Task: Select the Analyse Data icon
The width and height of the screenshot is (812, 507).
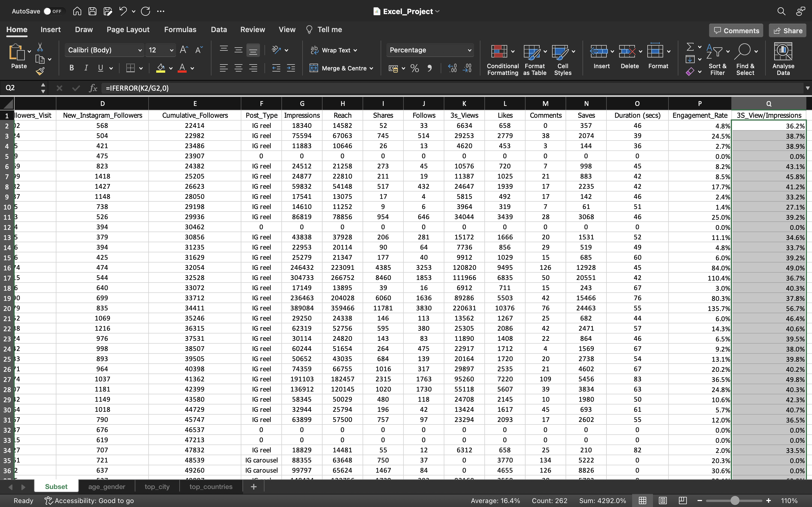Action: [783, 58]
